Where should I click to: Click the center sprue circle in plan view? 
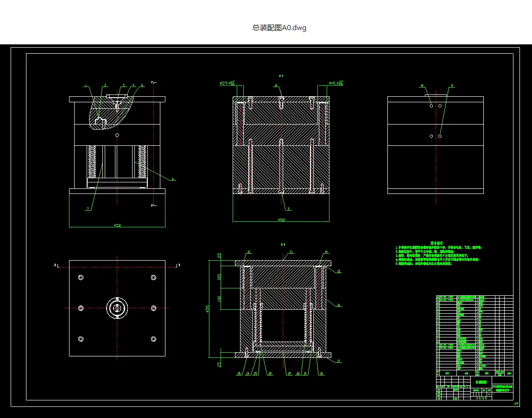[117, 308]
